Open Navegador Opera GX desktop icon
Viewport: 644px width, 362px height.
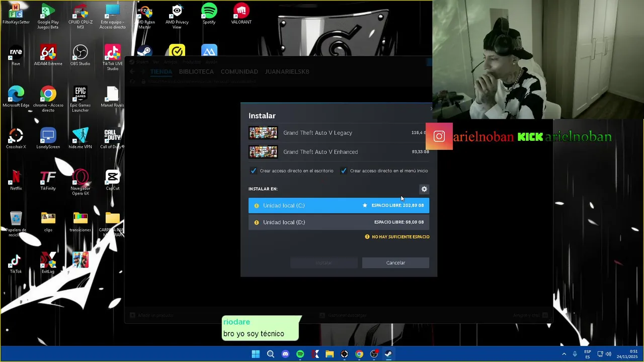click(80, 183)
